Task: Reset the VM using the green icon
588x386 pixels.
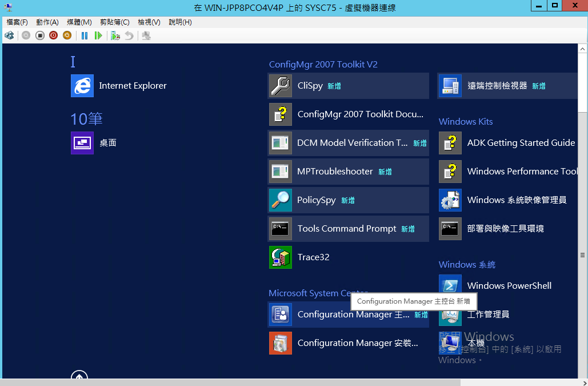Action: 98,35
